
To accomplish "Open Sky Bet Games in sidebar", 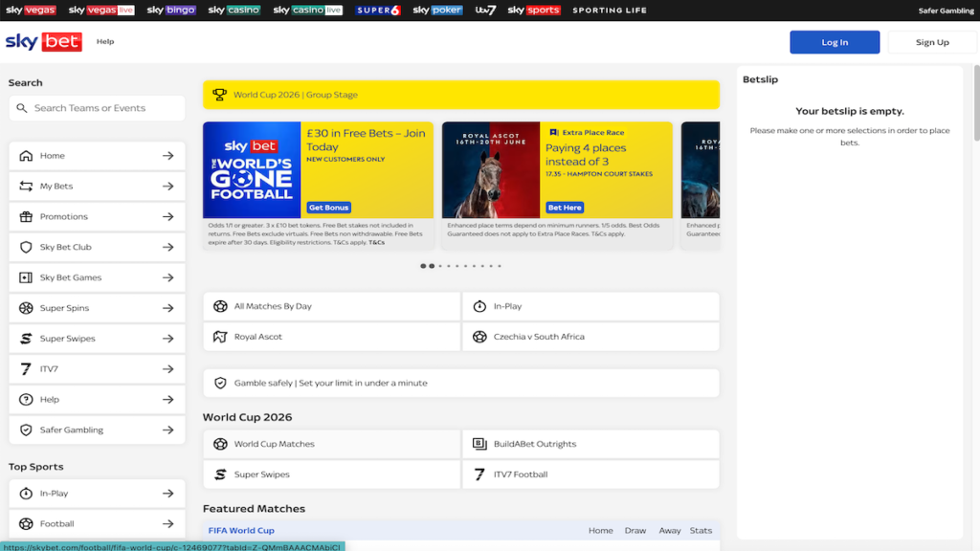I will (x=97, y=277).
